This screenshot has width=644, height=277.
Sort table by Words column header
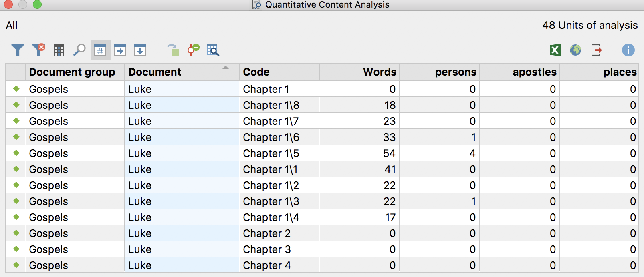pyautogui.click(x=379, y=72)
